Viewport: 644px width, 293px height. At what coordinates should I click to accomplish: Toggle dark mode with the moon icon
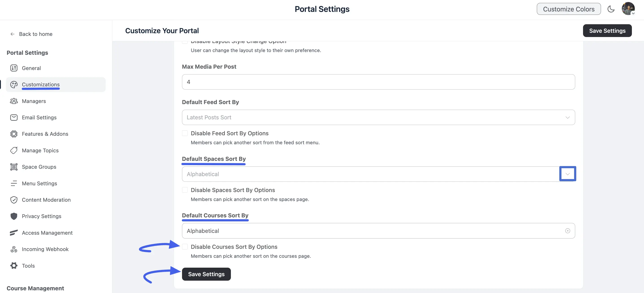[x=611, y=9]
